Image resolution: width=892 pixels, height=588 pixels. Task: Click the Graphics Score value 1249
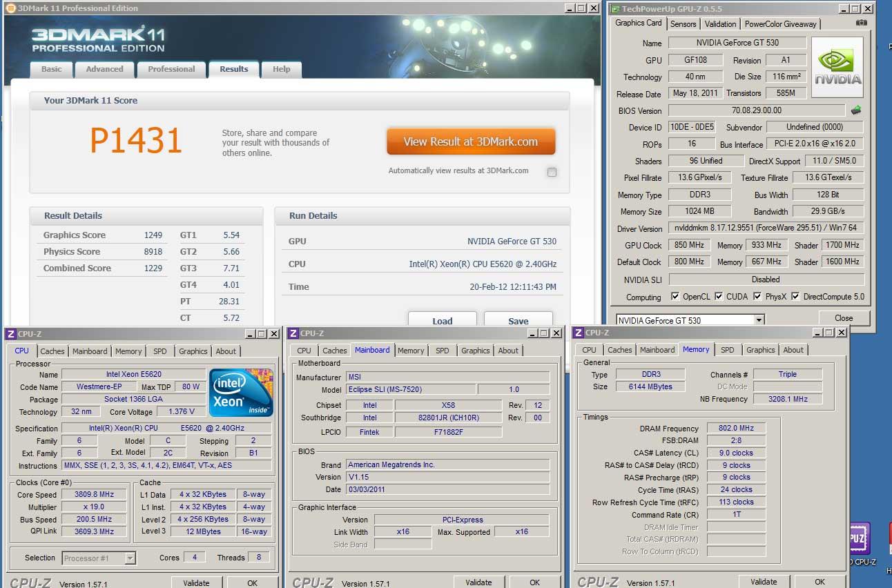pos(153,235)
